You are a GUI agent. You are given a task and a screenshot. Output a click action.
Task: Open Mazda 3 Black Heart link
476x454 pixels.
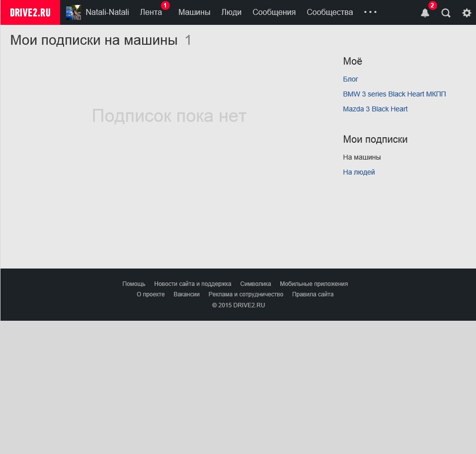[375, 109]
